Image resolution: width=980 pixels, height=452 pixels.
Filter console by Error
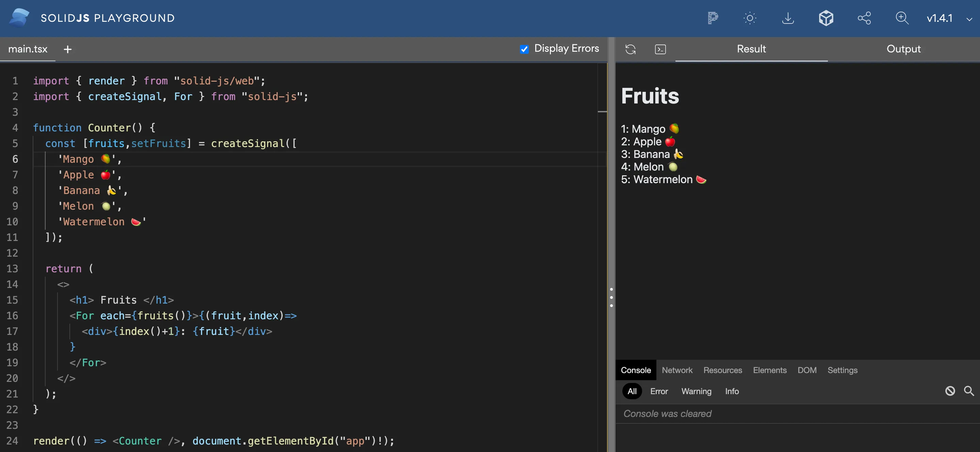(659, 391)
